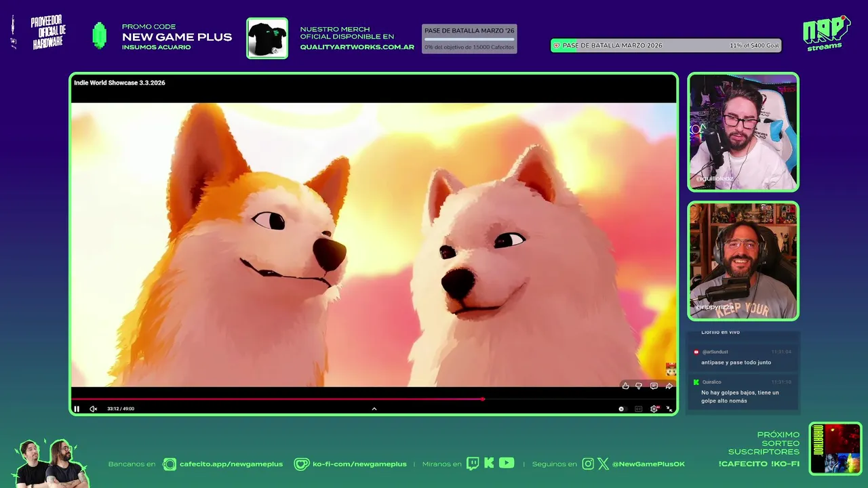Click the Twitch icon
The image size is (868, 488).
473,464
